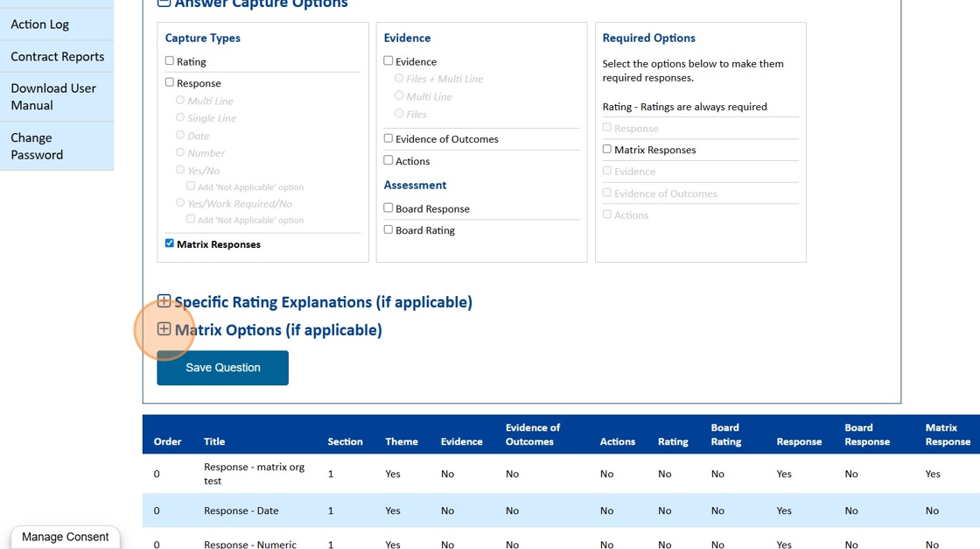Enable the Board Response checkbox
Image resolution: width=980 pixels, height=549 pixels.
click(388, 208)
